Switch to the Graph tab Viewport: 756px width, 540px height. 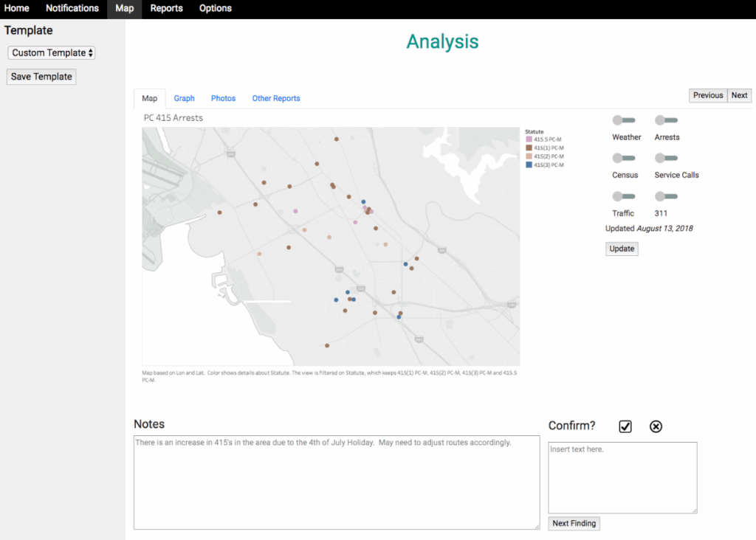185,99
